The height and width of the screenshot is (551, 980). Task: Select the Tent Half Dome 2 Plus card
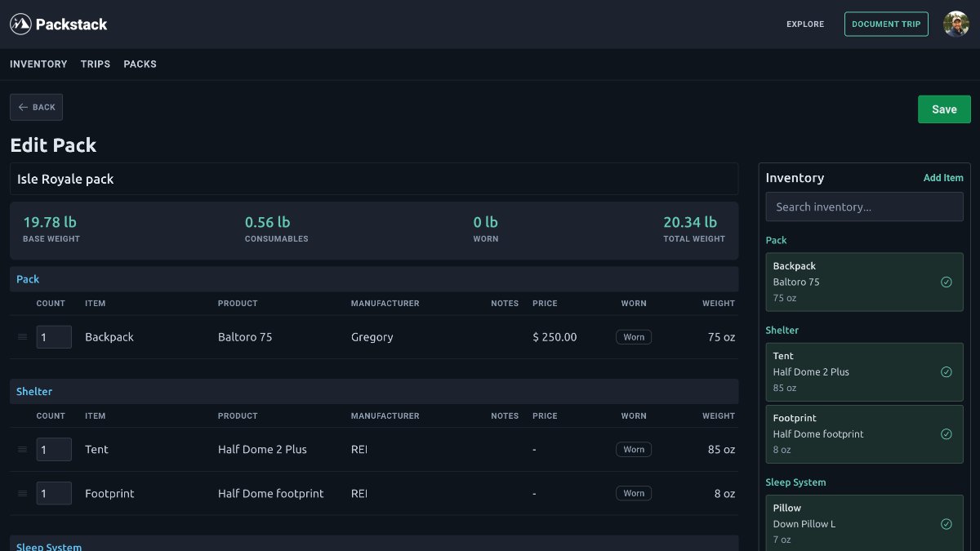(x=864, y=372)
